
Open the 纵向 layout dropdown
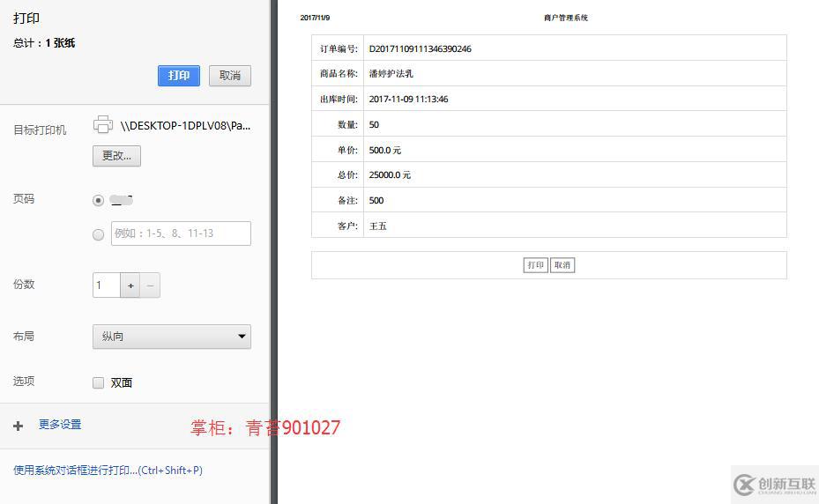pos(172,337)
